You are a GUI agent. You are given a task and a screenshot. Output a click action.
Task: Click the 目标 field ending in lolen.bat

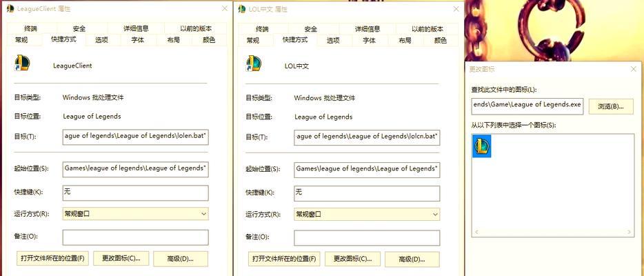coord(136,137)
